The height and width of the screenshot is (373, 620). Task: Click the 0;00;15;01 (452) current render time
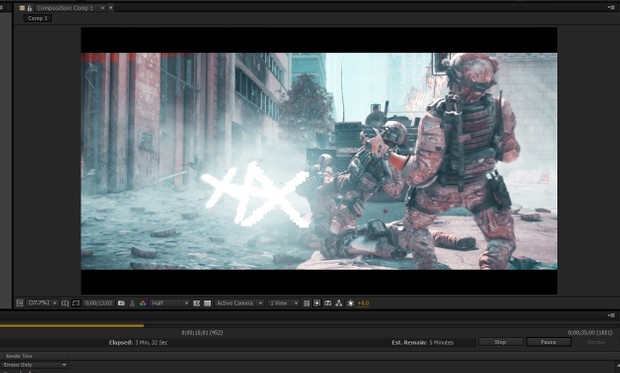coord(202,333)
